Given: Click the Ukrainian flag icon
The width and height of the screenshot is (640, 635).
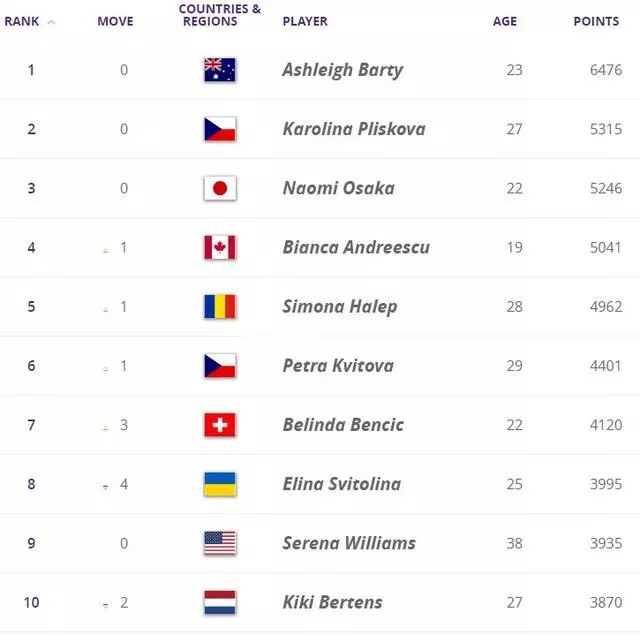Looking at the screenshot, I should (220, 484).
